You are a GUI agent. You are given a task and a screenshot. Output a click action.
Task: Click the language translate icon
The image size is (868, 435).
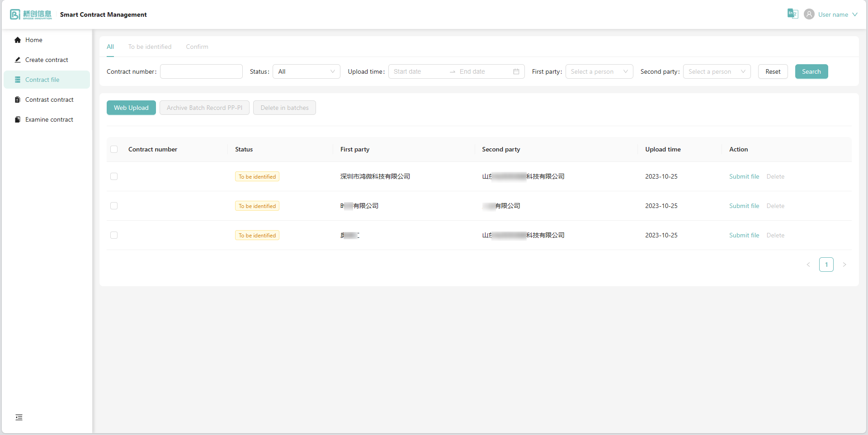(793, 14)
